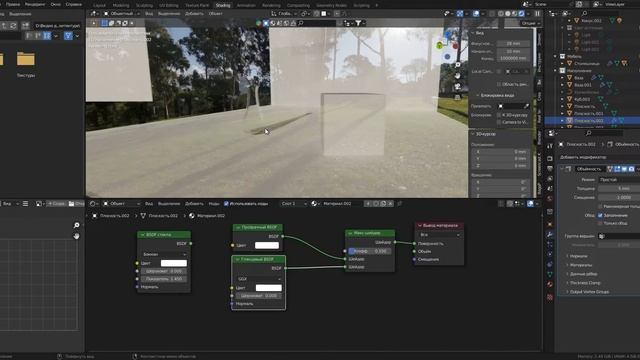Viewport: 640px width, 360px height.
Task: Click the Толщина value field in the modifier
Action: tap(619, 189)
